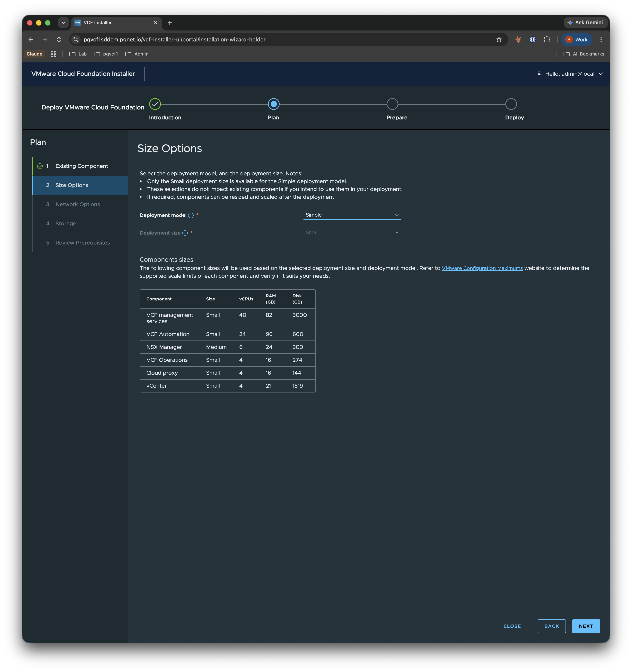Click the VCF Installer browser tab

coord(116,23)
